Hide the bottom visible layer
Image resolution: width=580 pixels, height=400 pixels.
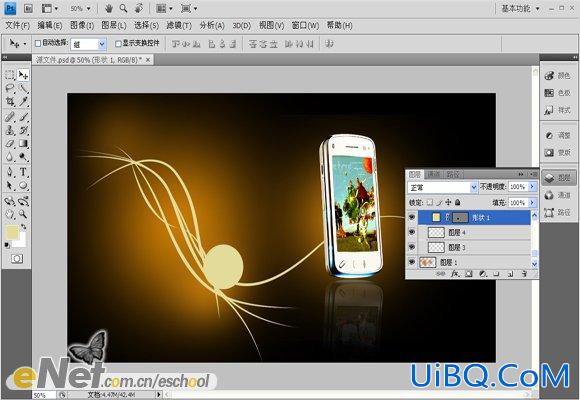(412, 262)
